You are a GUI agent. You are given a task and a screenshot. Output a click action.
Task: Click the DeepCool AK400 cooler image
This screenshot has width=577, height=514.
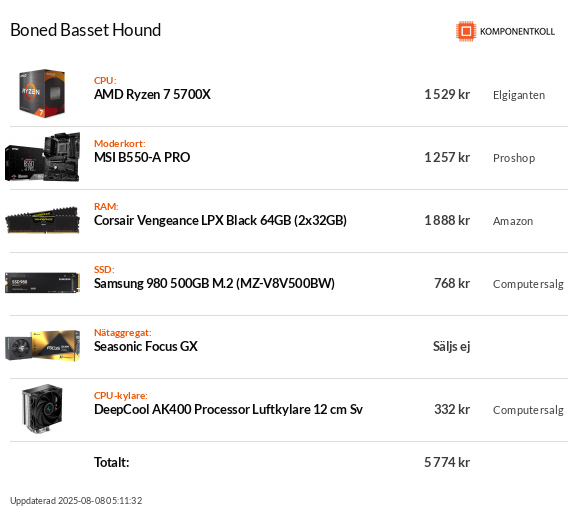click(42, 409)
